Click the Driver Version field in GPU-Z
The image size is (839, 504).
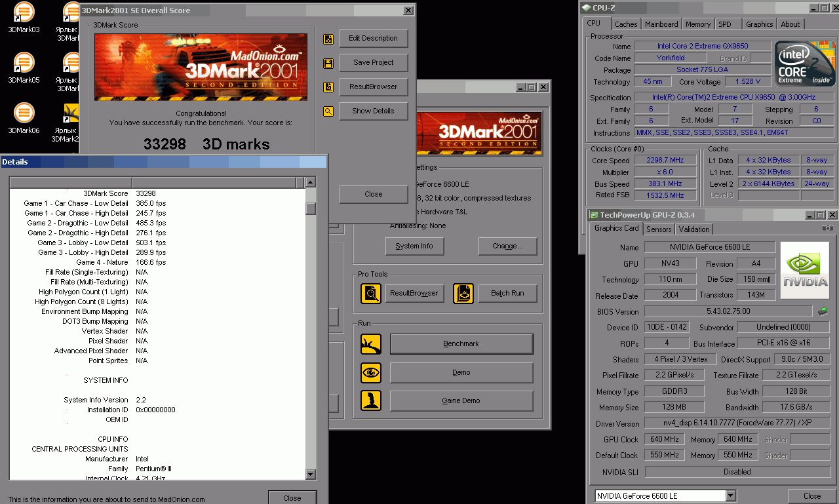click(737, 424)
